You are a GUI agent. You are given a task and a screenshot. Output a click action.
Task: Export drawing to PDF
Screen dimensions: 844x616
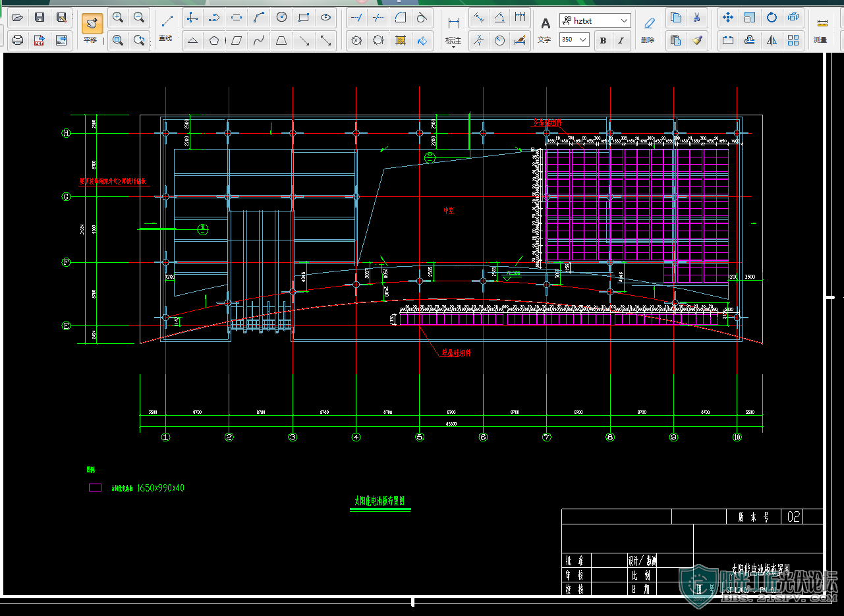(40, 40)
